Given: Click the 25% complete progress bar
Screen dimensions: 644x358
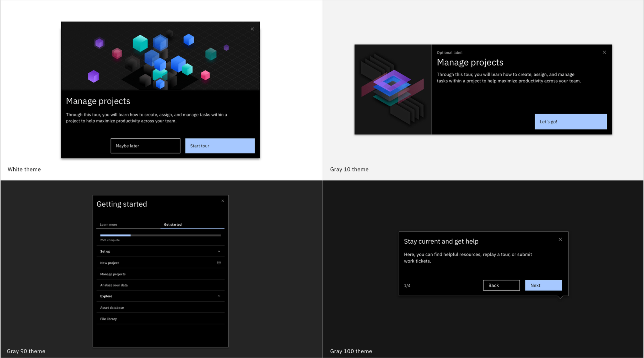Looking at the screenshot, I should coord(160,235).
